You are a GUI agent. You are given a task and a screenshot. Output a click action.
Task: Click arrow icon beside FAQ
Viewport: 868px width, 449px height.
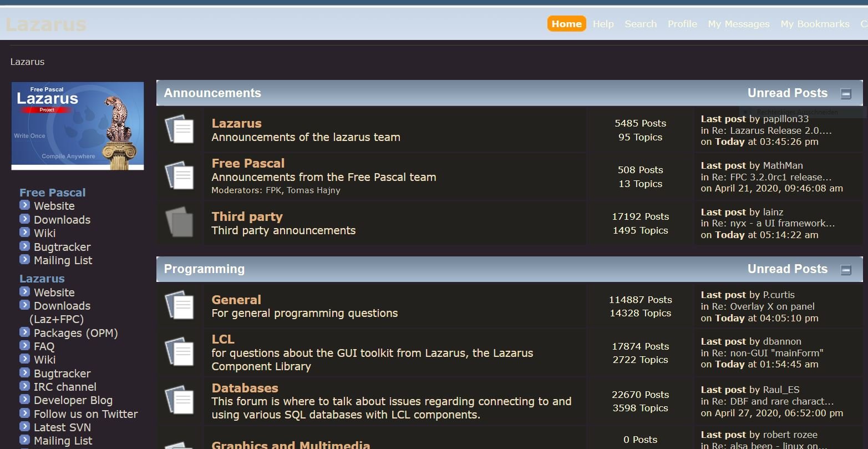tap(24, 345)
